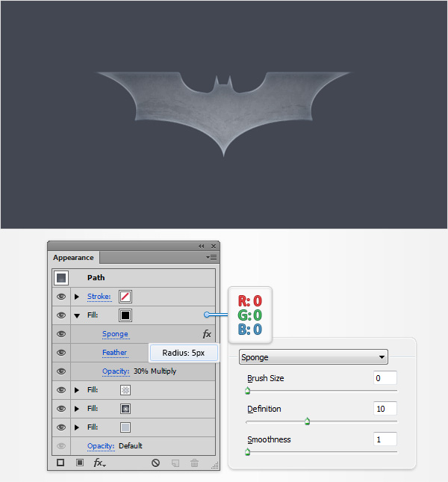Screen dimensions: 448x482
Task: Open the Add New Effect fx menu
Action: point(99,463)
